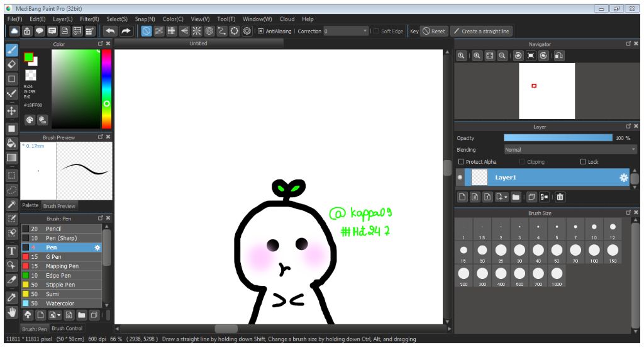Screen dimensions: 644x347
Task: Open Pen brush settings gear
Action: pyautogui.click(x=97, y=247)
